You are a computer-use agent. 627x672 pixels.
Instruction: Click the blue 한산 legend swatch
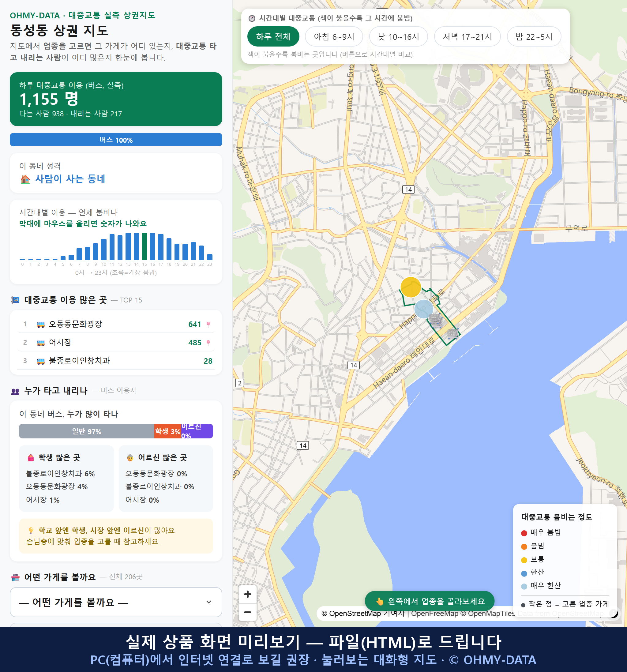[524, 573]
